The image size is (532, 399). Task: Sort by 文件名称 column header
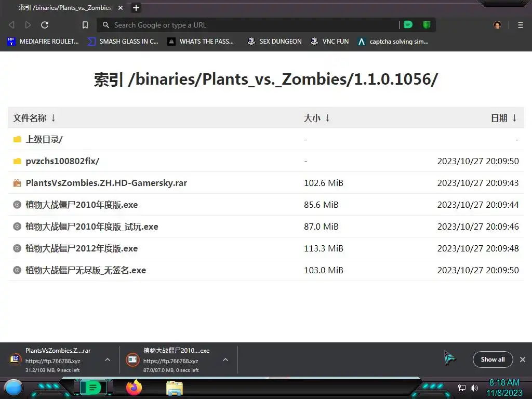click(34, 118)
